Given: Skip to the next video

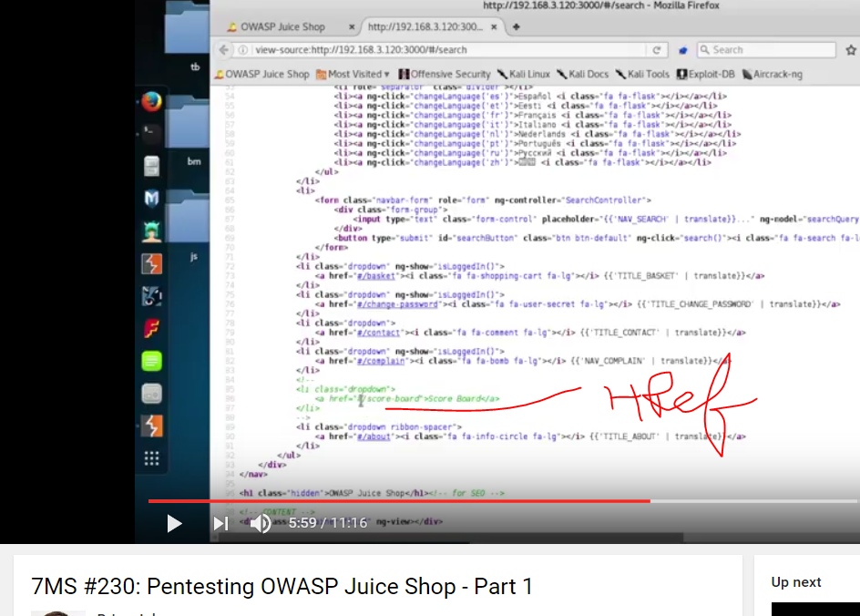Looking at the screenshot, I should click(x=221, y=523).
